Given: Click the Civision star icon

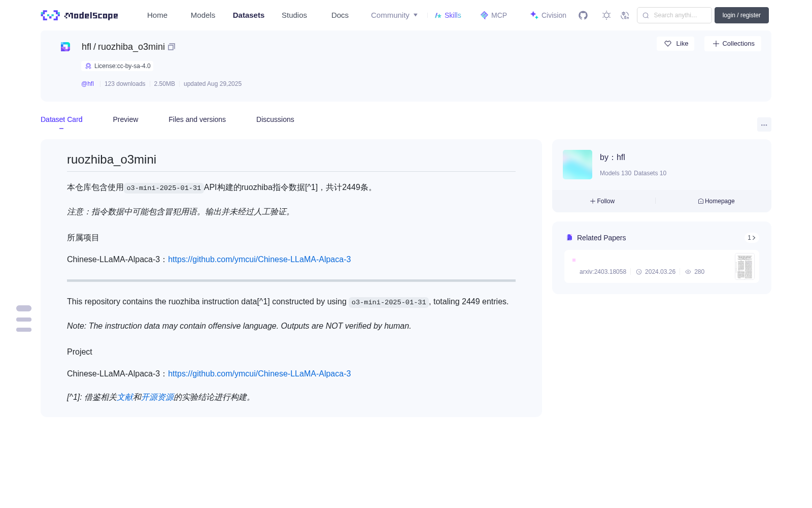Looking at the screenshot, I should tap(534, 15).
